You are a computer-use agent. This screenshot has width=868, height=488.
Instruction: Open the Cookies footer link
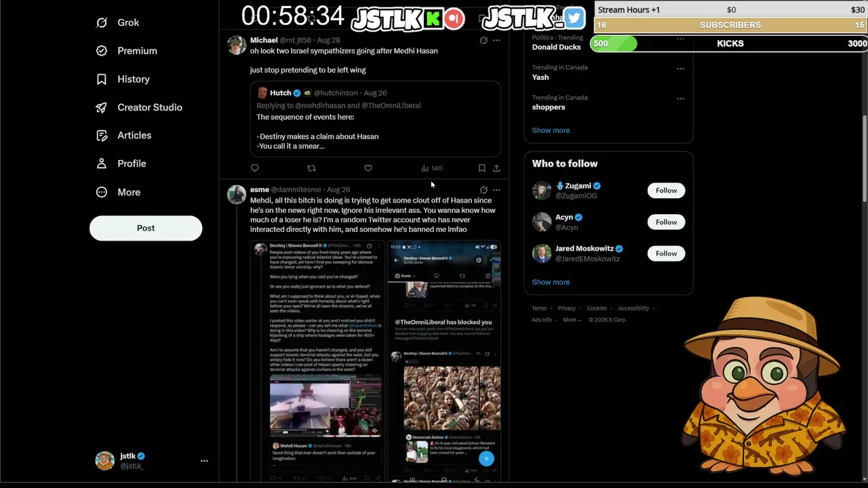pos(597,308)
